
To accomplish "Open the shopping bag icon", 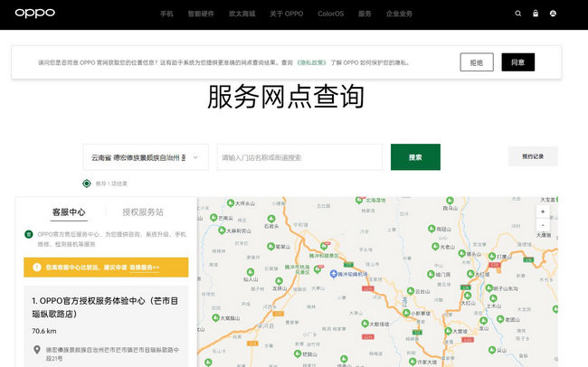I will (536, 14).
